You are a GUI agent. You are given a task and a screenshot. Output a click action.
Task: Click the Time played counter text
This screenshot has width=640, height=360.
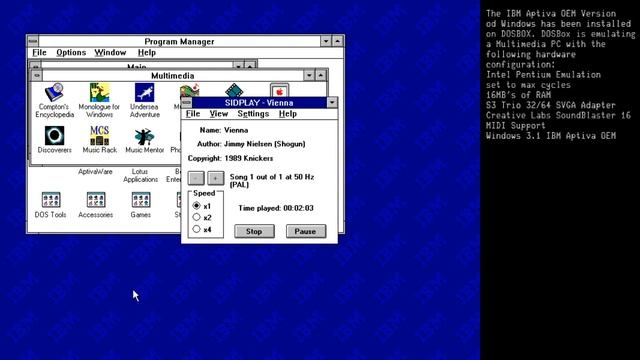click(276, 208)
